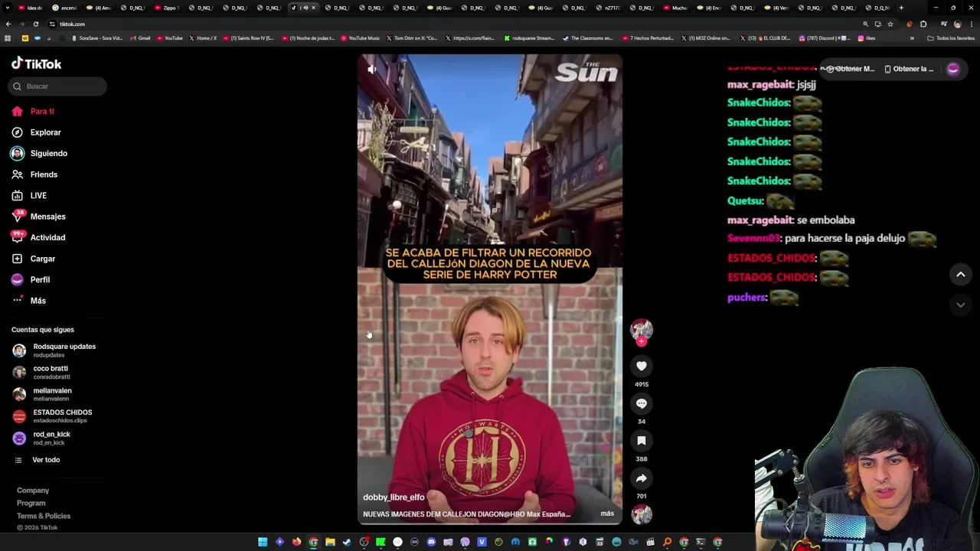Viewport: 980px width, 551px height.
Task: Open the Chrome three-dot menu
Action: point(972,24)
